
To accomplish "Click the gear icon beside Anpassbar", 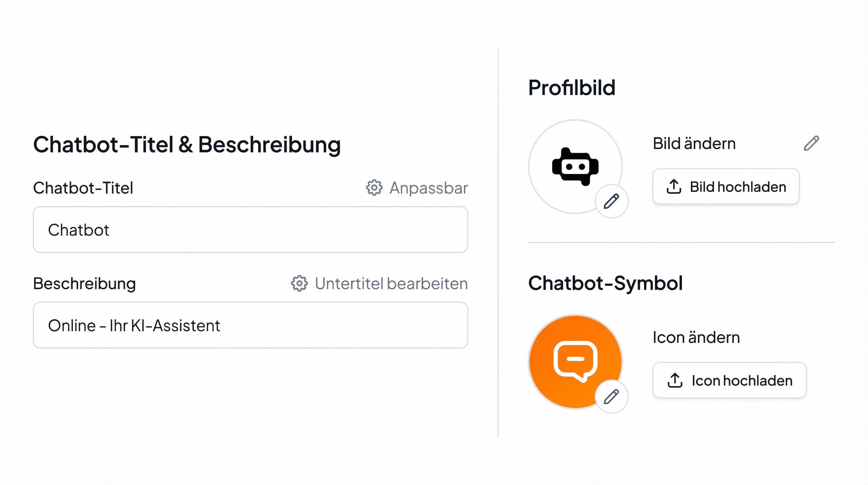I will pyautogui.click(x=374, y=188).
